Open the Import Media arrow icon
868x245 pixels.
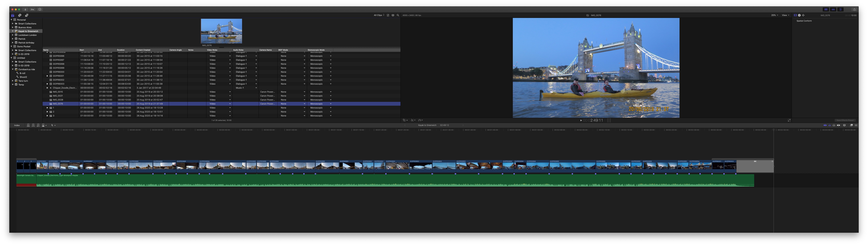[25, 9]
